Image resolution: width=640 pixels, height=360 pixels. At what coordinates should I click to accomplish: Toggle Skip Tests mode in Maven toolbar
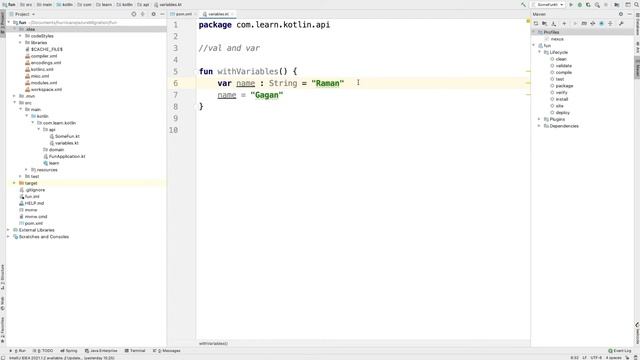[602, 24]
